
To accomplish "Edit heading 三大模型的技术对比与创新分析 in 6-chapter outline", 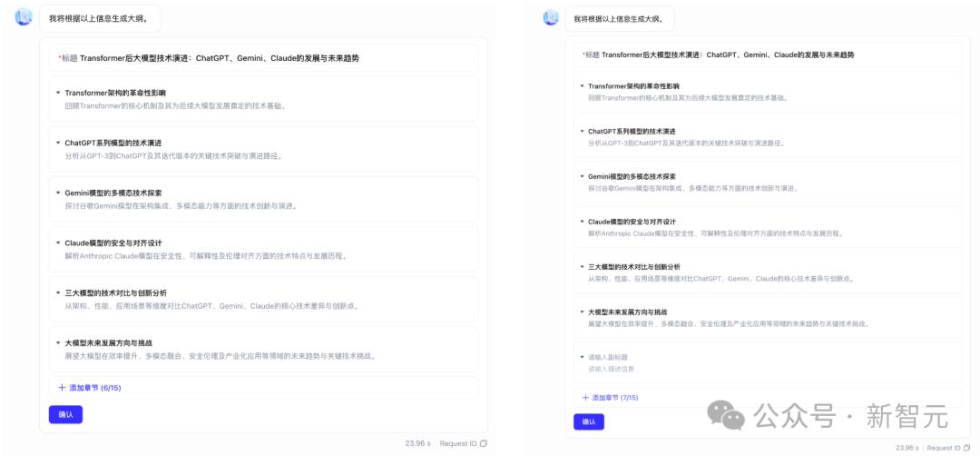I will [115, 292].
